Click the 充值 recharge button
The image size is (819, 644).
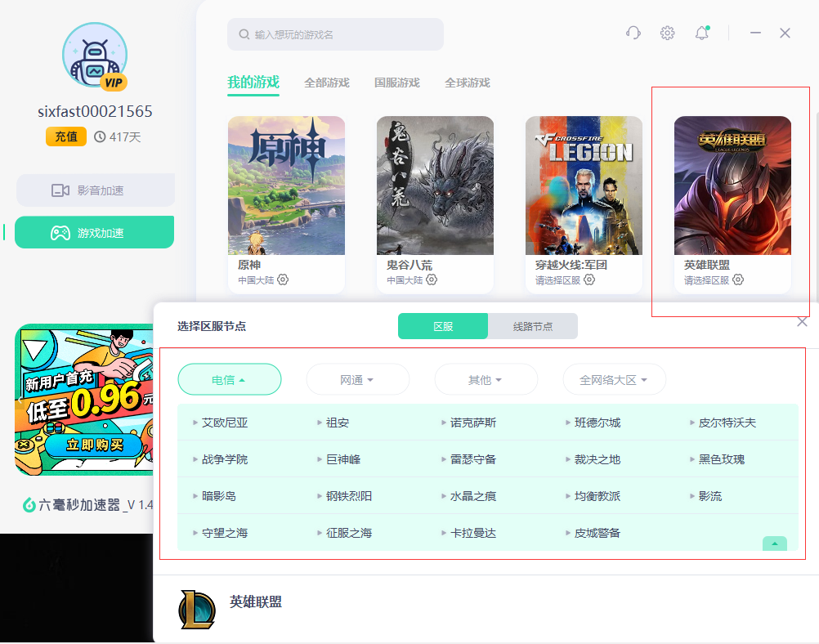pos(66,136)
